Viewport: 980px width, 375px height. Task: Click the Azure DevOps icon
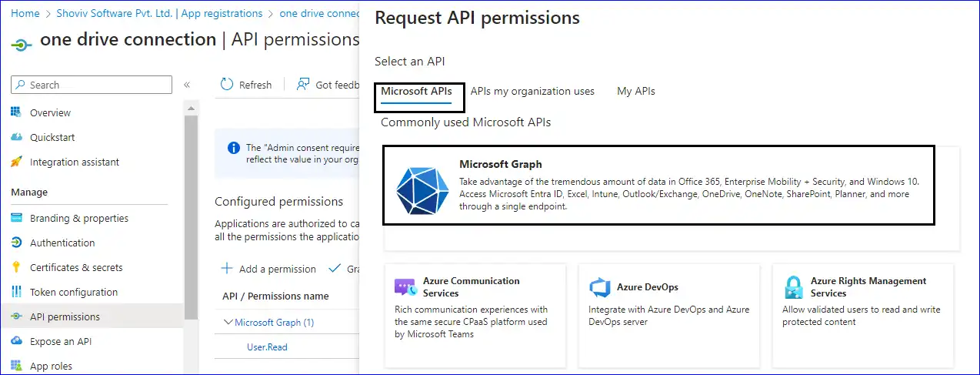tap(599, 288)
